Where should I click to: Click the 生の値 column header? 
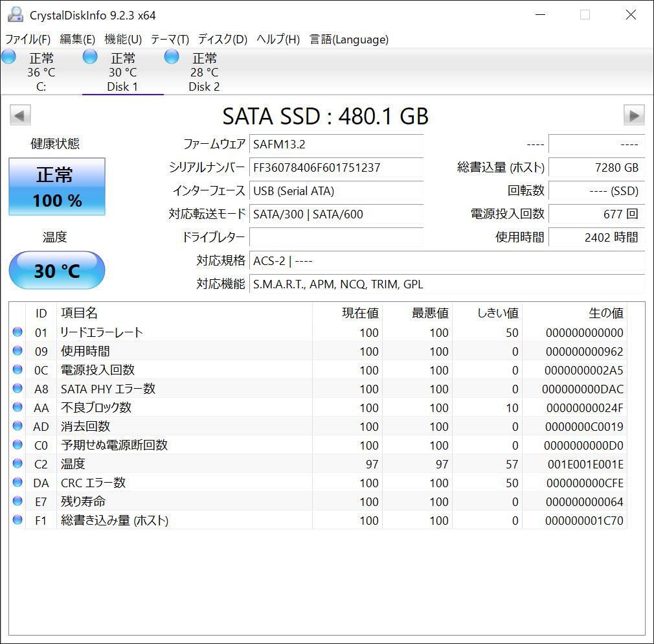575,313
